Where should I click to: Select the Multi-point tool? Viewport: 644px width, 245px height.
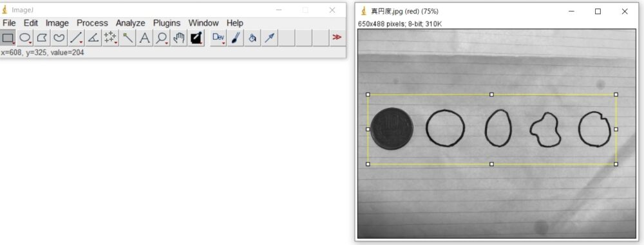coord(111,38)
